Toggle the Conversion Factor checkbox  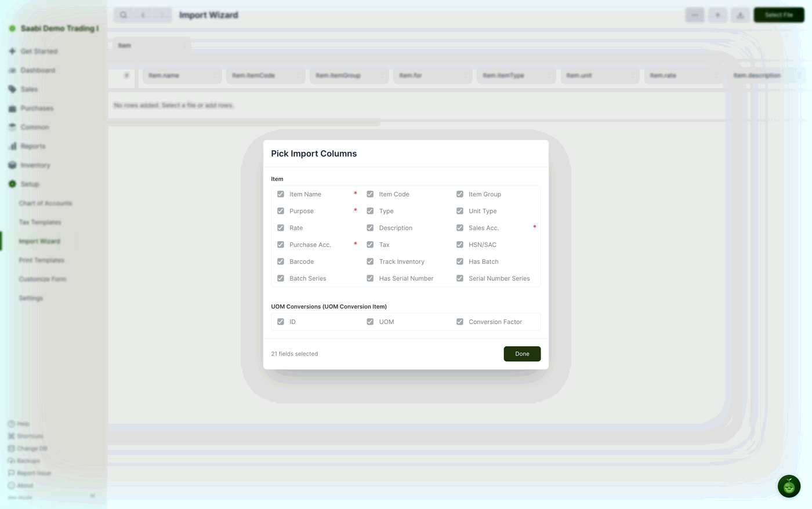click(x=460, y=322)
